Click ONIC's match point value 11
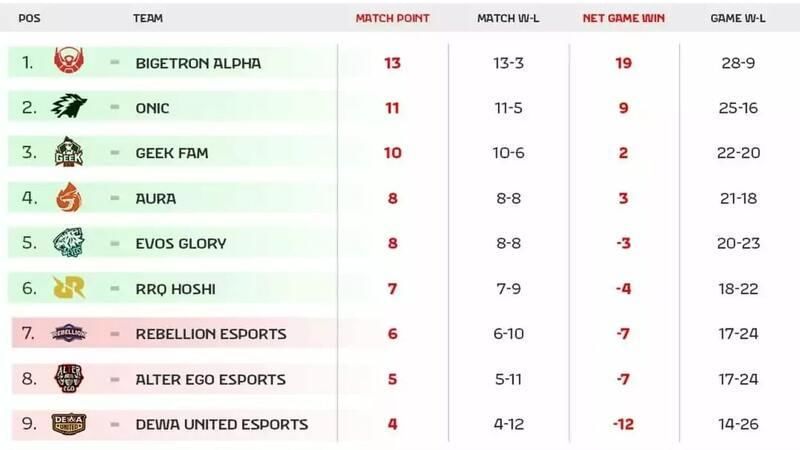Screen dimensions: 800x450 [x=391, y=108]
